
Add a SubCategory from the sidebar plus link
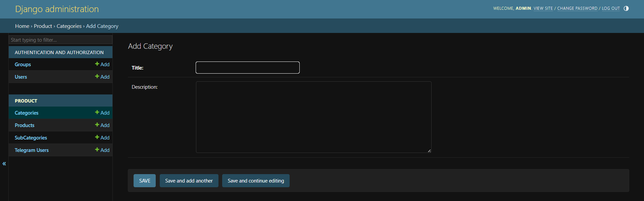point(102,137)
